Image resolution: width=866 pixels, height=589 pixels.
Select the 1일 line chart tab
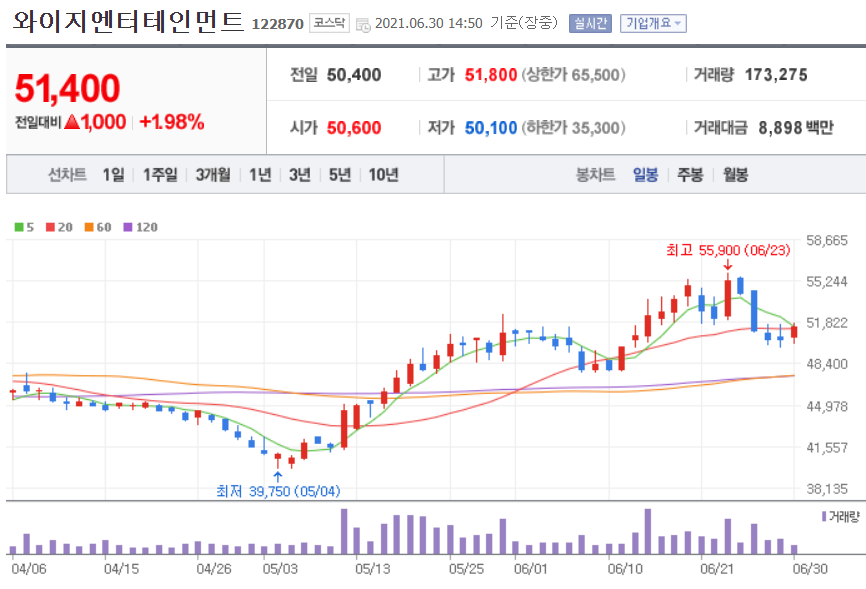coord(114,175)
